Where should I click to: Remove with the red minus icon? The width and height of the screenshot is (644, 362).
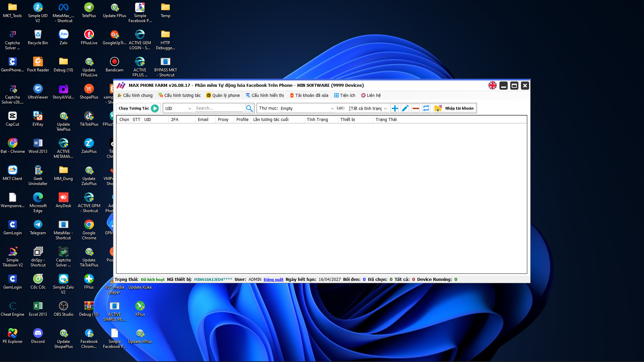click(x=416, y=108)
